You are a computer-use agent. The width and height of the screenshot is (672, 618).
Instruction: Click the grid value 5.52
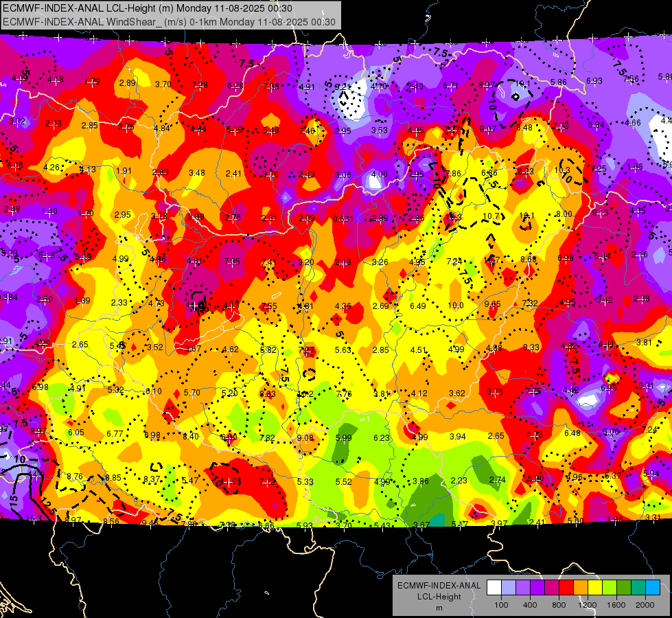(x=344, y=481)
